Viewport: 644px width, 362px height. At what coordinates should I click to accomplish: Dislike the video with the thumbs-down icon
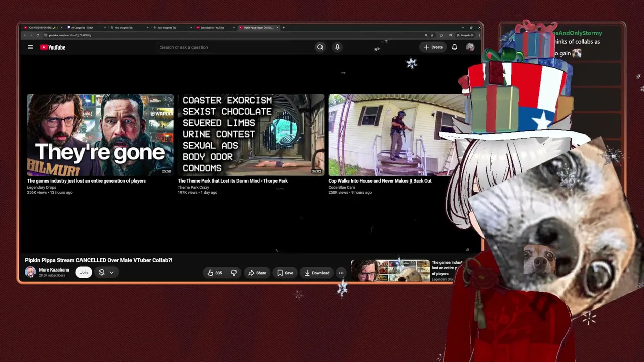point(234,273)
